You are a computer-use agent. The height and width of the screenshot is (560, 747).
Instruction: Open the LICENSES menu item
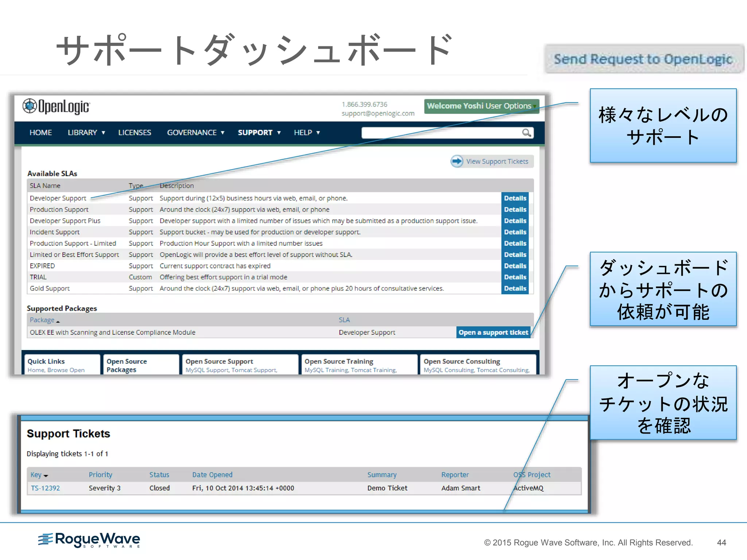[135, 133]
